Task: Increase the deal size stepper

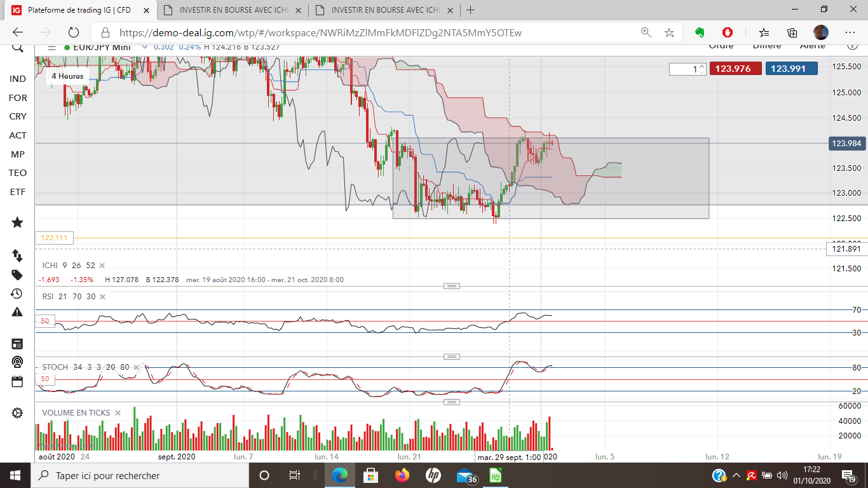Action: click(x=702, y=66)
